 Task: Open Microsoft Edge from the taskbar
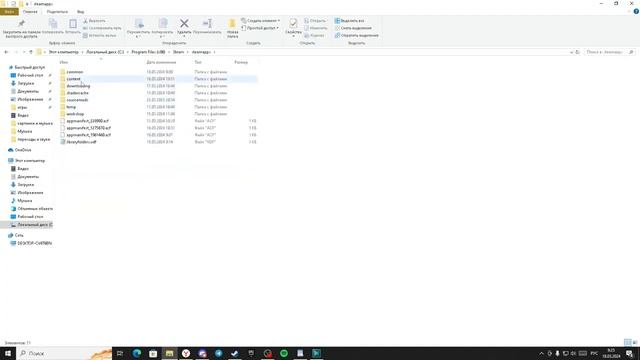point(137,353)
